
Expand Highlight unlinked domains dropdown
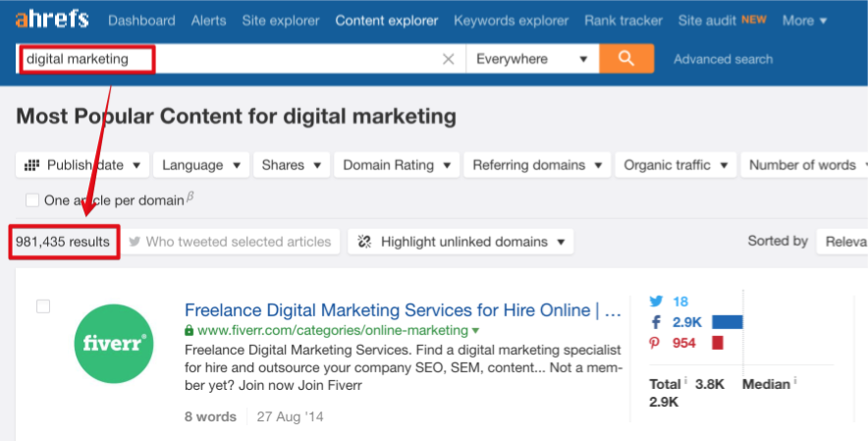click(x=461, y=242)
